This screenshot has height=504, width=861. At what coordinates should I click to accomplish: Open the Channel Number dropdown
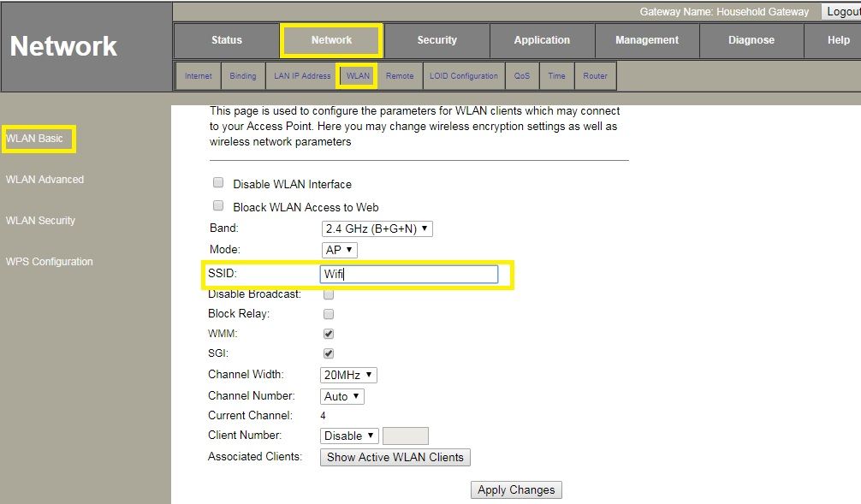(342, 396)
